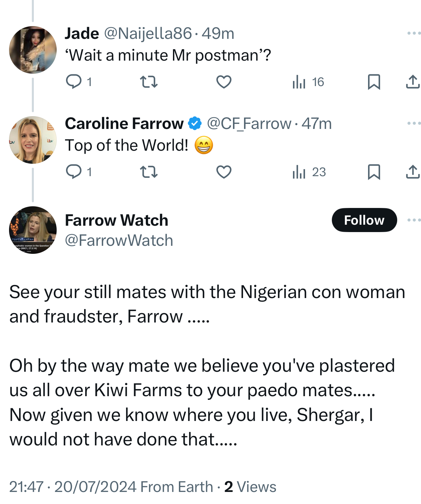The height and width of the screenshot is (504, 421).
Task: Bookmark Caroline Farrow's tweet
Action: [x=374, y=172]
